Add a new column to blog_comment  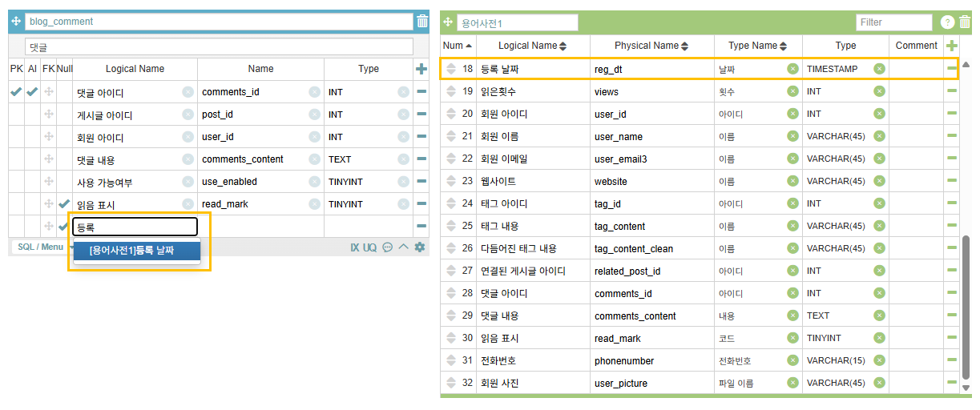421,69
